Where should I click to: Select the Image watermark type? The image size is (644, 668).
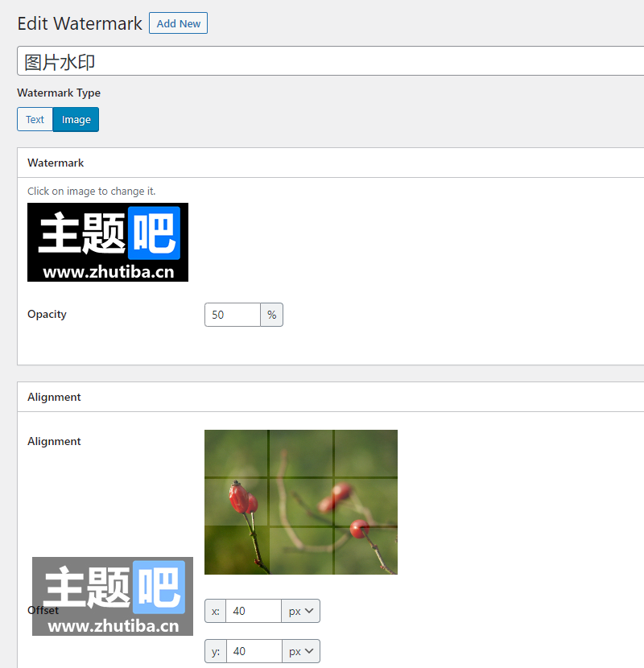click(76, 119)
